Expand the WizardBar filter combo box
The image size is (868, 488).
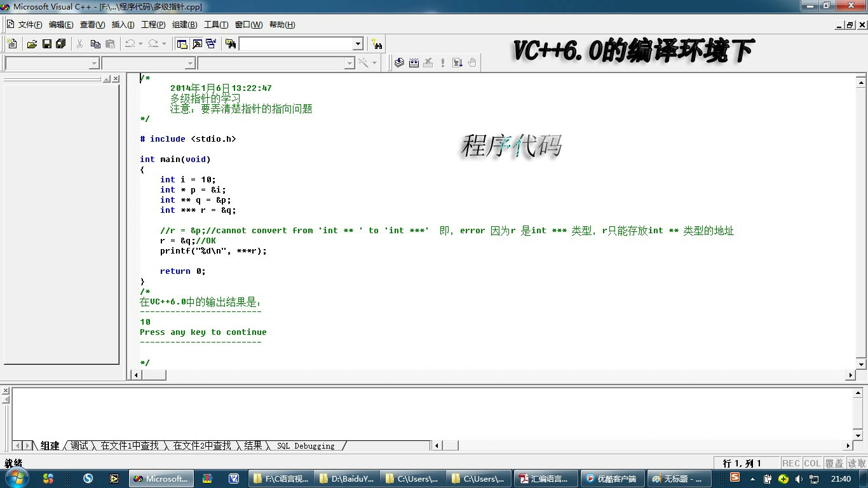click(x=190, y=63)
